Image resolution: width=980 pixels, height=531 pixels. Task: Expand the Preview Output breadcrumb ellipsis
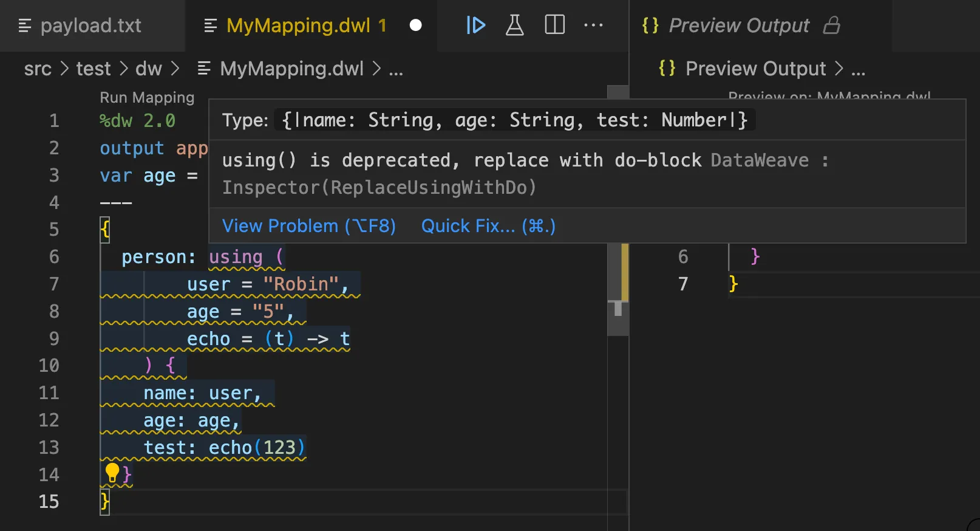click(x=858, y=70)
